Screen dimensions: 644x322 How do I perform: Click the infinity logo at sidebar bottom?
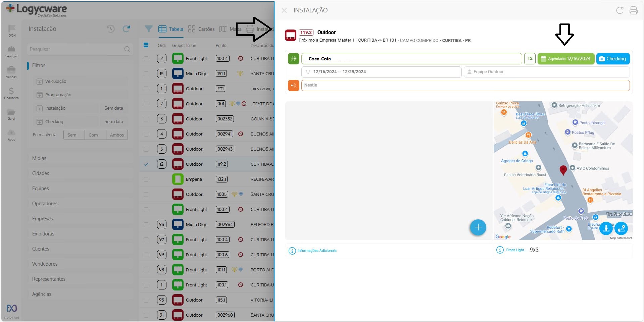(12, 308)
